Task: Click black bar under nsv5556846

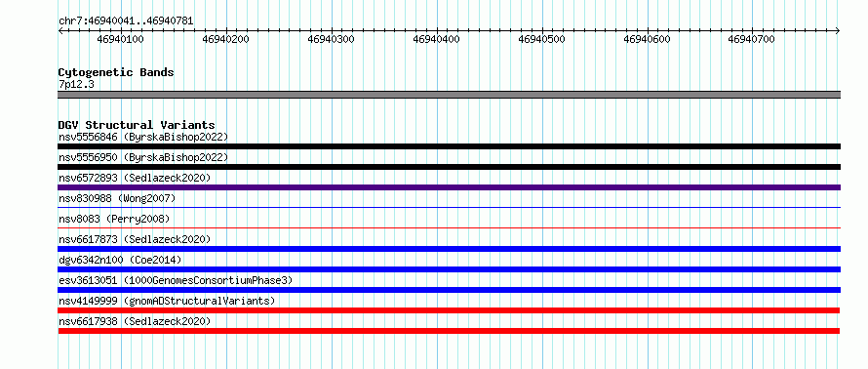Action: pyautogui.click(x=449, y=146)
